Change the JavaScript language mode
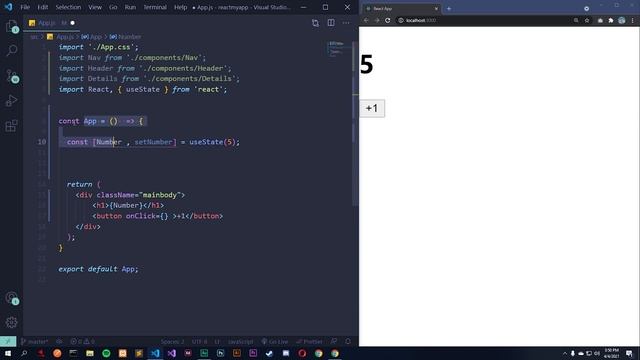This screenshot has height=360, width=640. coord(240,341)
